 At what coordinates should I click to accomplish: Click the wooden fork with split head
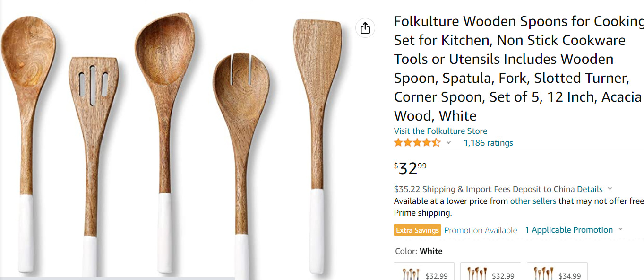point(241,132)
